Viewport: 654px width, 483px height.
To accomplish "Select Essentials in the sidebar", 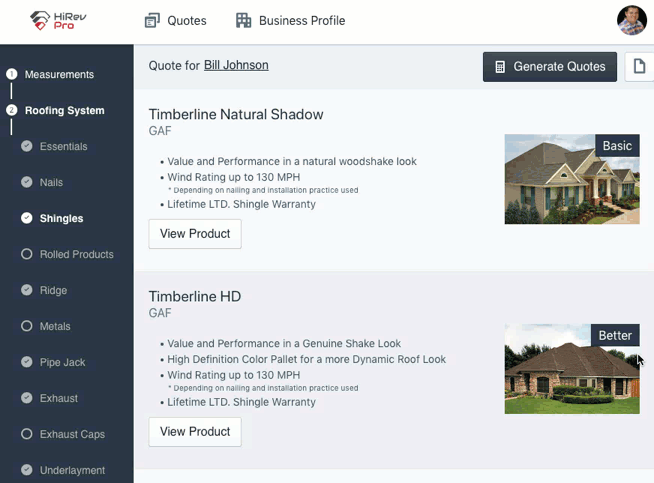I will click(x=63, y=146).
